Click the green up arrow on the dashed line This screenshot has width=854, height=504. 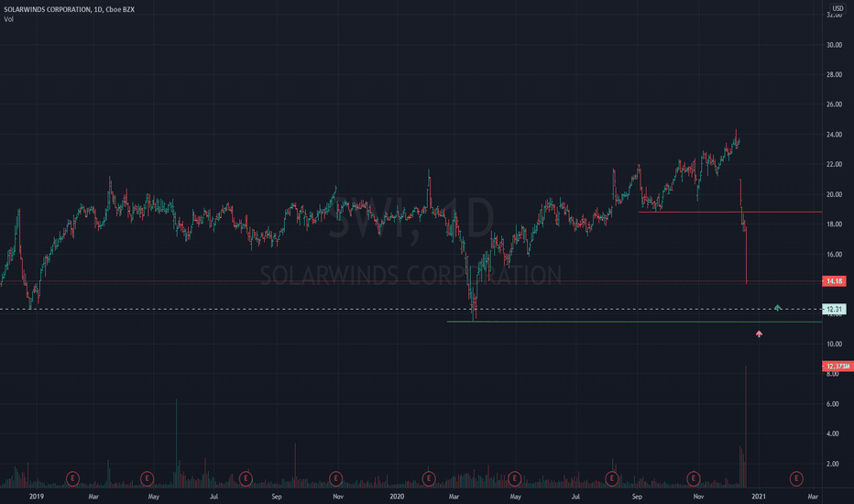pos(778,308)
